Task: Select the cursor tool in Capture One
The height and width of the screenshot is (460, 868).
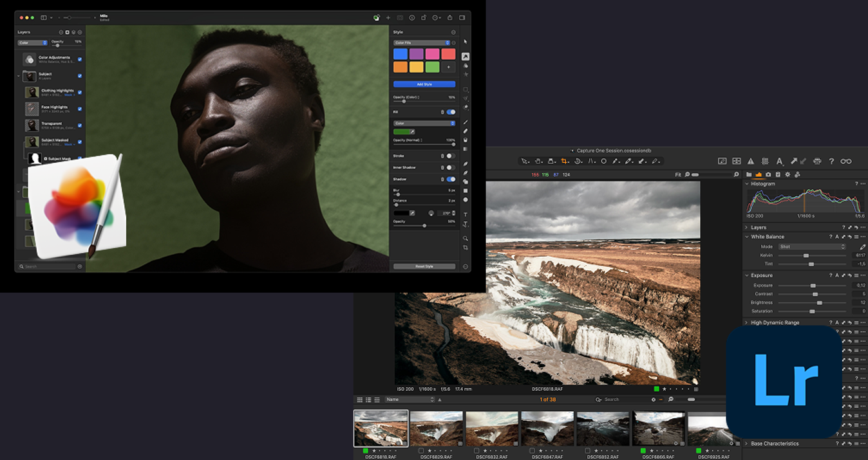Action: pos(524,160)
